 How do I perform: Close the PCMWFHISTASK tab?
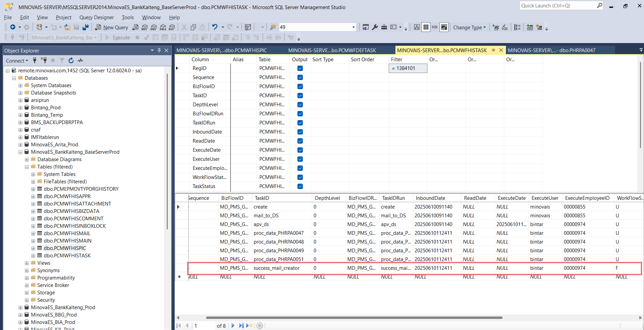[501, 50]
